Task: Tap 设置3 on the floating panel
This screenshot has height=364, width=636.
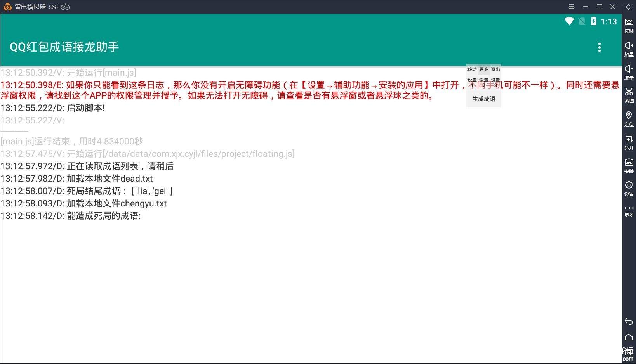Action: click(495, 82)
